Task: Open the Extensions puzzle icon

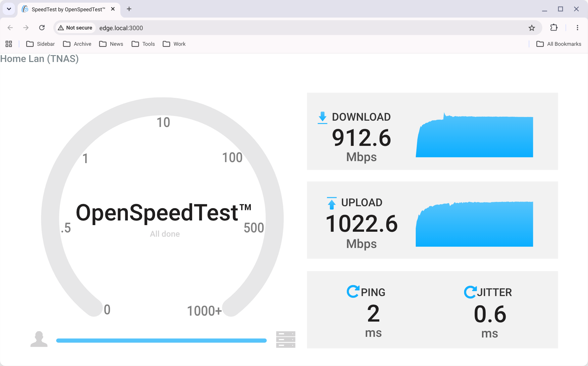Action: click(x=554, y=28)
